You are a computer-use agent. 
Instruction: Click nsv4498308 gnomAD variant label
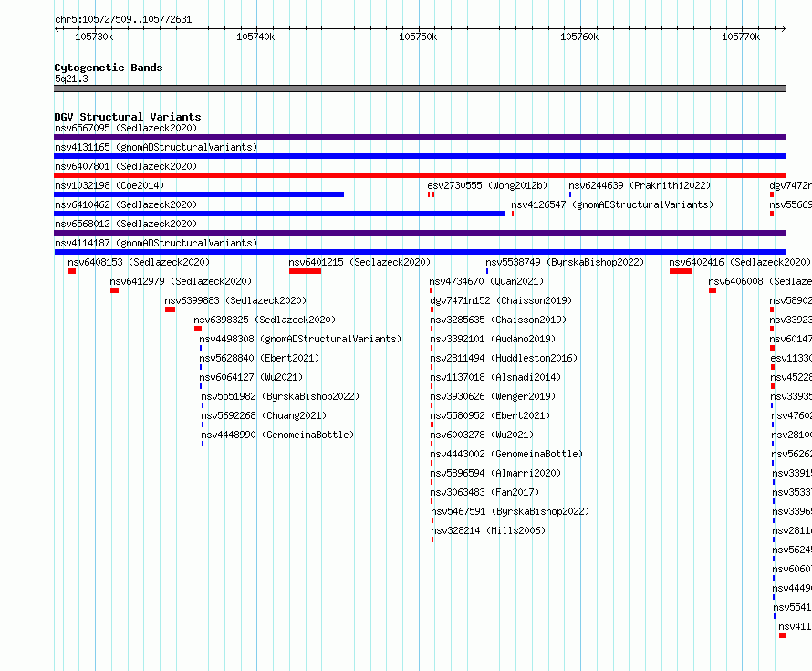tap(300, 339)
